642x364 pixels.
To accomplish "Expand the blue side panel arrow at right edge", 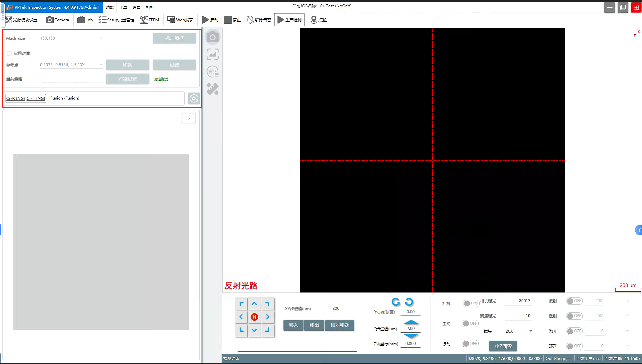I will click(639, 230).
